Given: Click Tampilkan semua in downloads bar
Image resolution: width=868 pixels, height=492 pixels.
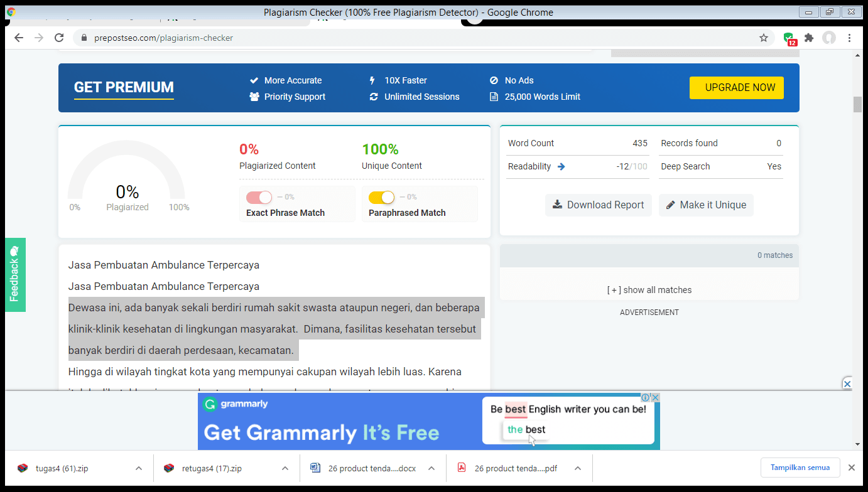Looking at the screenshot, I should pos(800,468).
